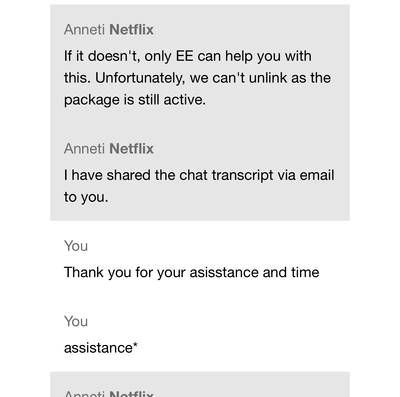Click the word 'unlink' in agent's message
The image size is (400, 397).
(x=268, y=78)
